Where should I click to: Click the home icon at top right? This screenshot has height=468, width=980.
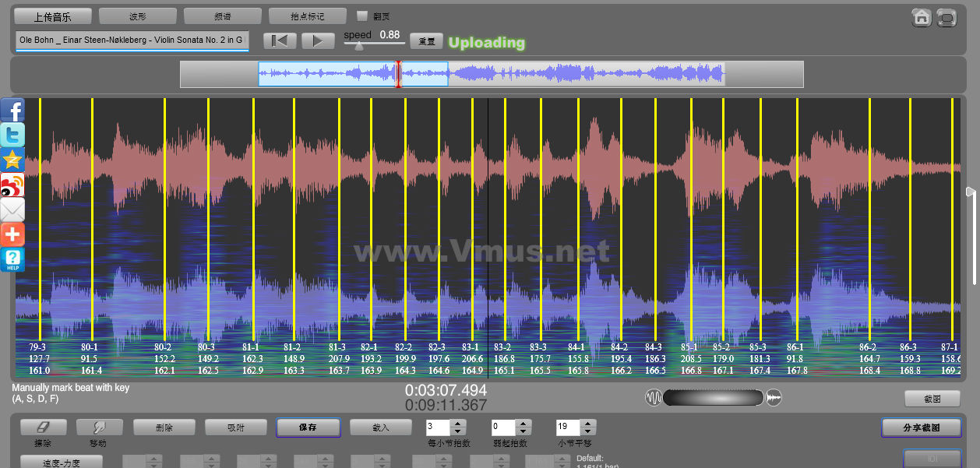pos(922,18)
